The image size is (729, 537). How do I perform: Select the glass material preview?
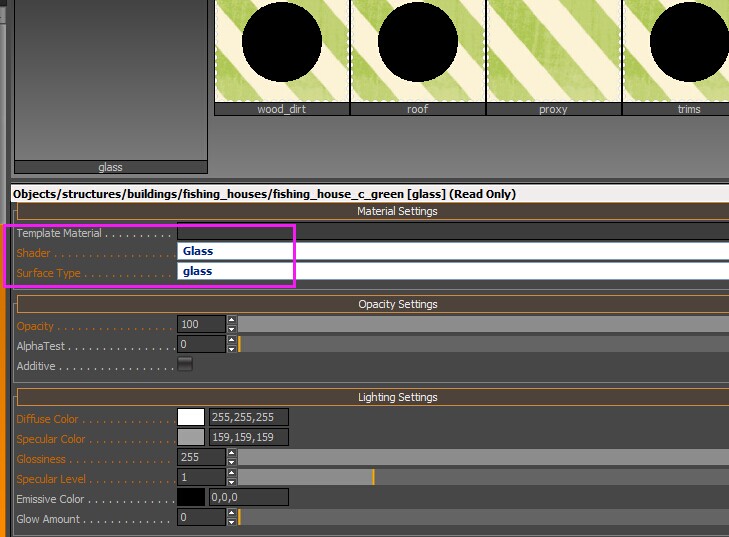pyautogui.click(x=110, y=80)
